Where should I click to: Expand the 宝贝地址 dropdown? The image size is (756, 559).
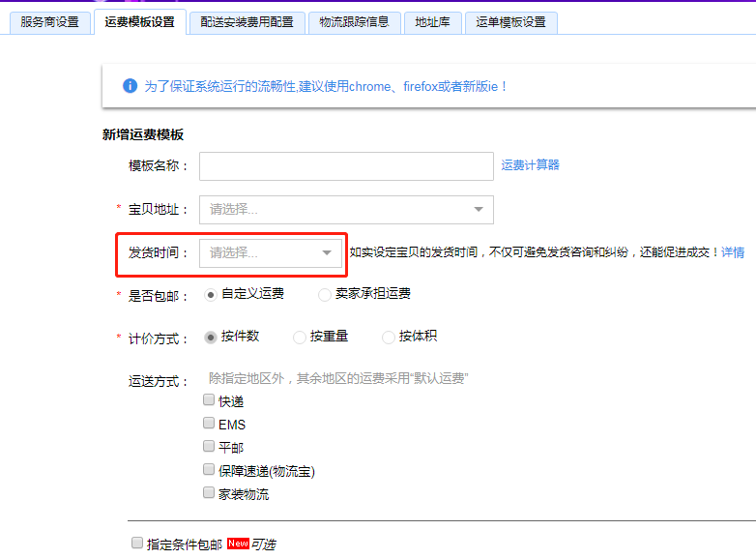[346, 210]
